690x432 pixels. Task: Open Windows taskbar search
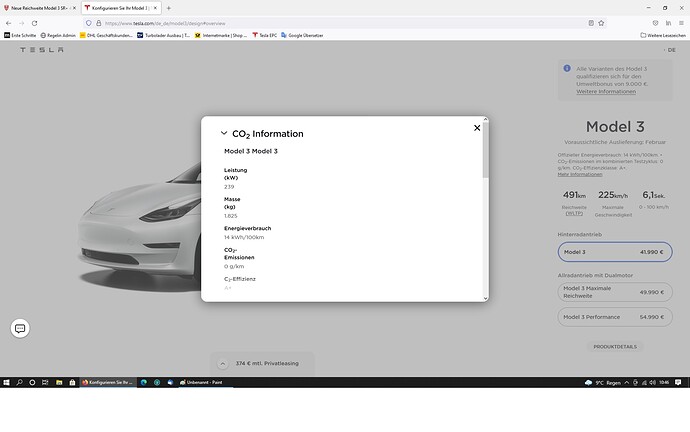pos(19,382)
